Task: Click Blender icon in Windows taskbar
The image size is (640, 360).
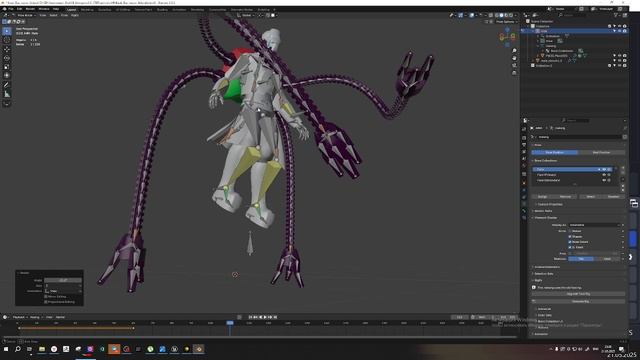Action: coord(199,349)
